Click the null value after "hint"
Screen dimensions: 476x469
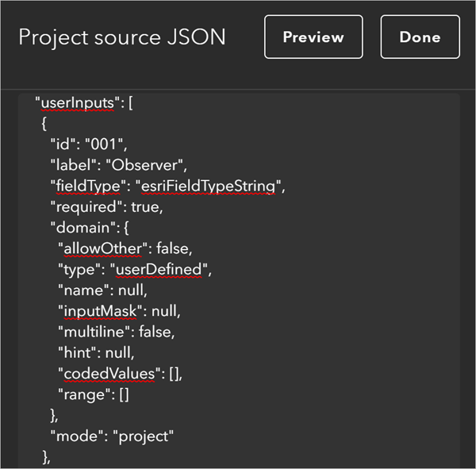(123, 352)
